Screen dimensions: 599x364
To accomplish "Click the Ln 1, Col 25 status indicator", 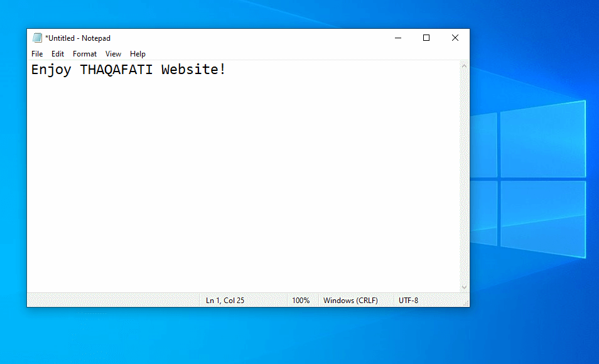I will point(225,301).
